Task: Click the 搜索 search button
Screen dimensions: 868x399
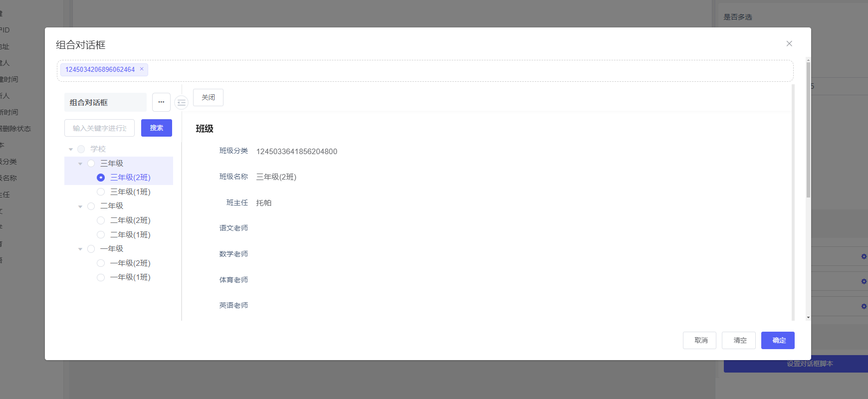Action: click(157, 128)
